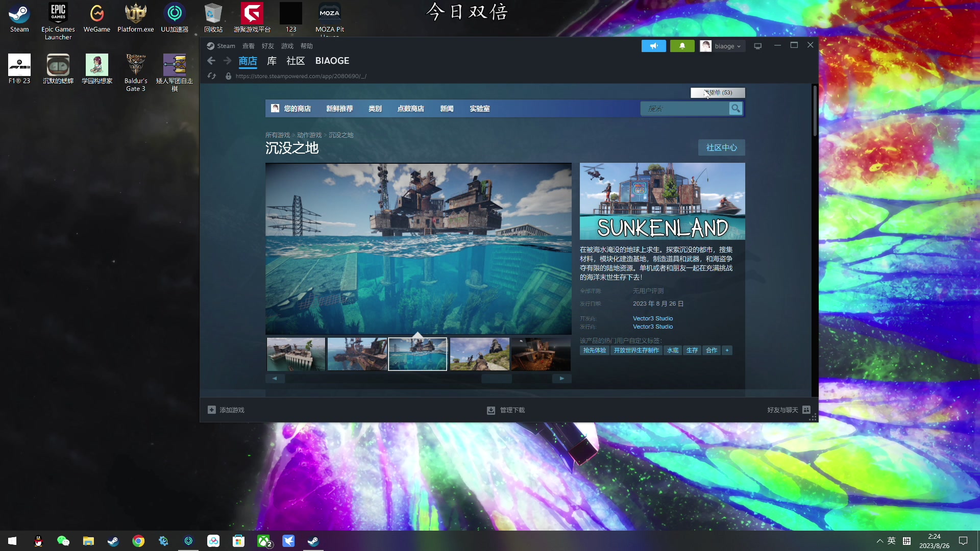The height and width of the screenshot is (551, 980).
Task: Click 动作游戏 breadcrumb link
Action: pos(309,135)
